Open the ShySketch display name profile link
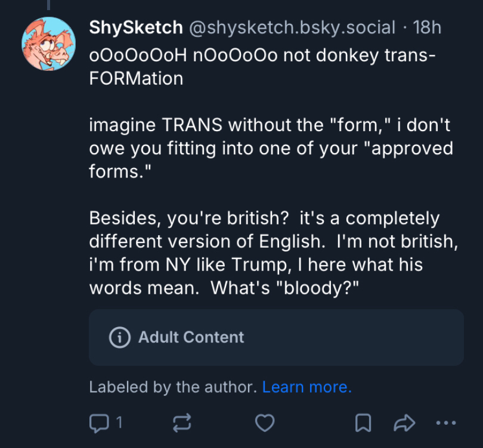The height and width of the screenshot is (448, 483). 135,27
